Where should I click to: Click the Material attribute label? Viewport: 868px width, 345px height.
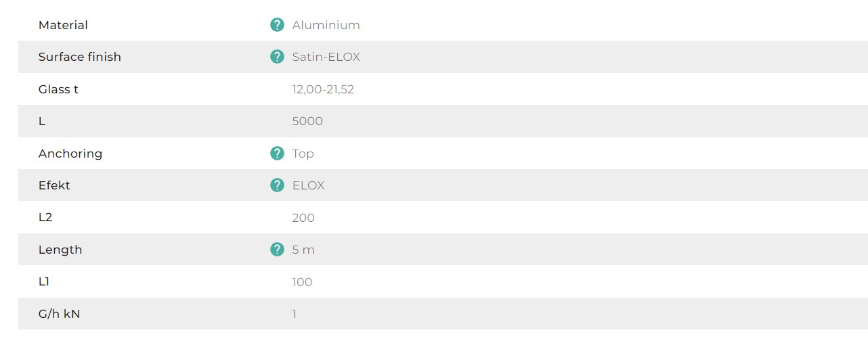coord(63,25)
